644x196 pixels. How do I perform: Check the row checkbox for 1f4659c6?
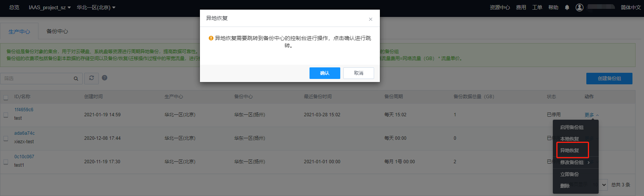pyautogui.click(x=6, y=115)
